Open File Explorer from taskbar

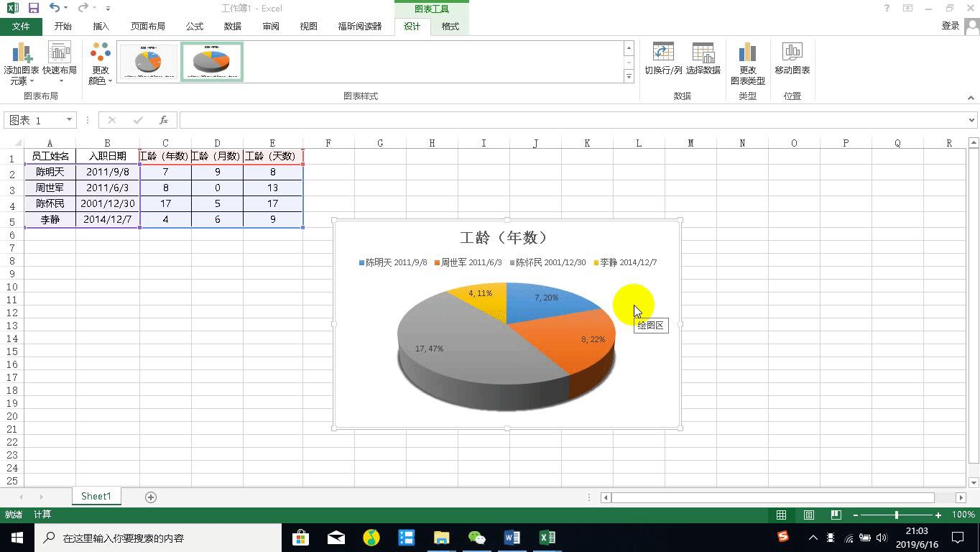tap(442, 538)
